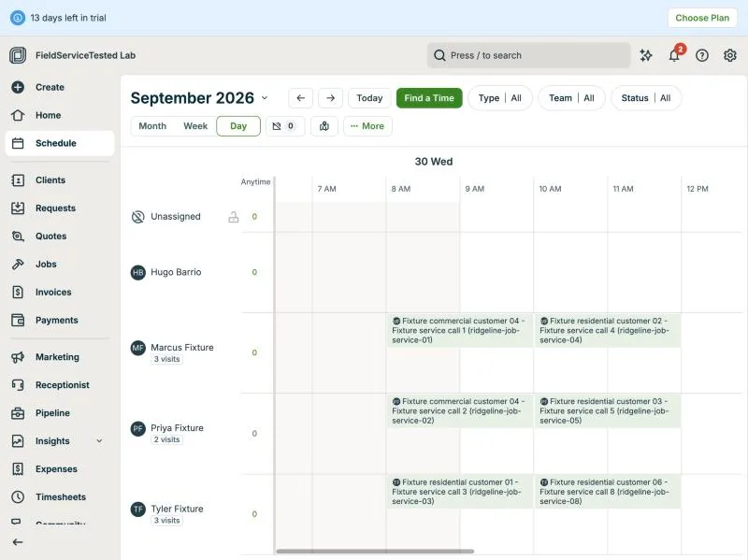Open Quotes in sidebar
Screen dimensions: 748x560
50,237
